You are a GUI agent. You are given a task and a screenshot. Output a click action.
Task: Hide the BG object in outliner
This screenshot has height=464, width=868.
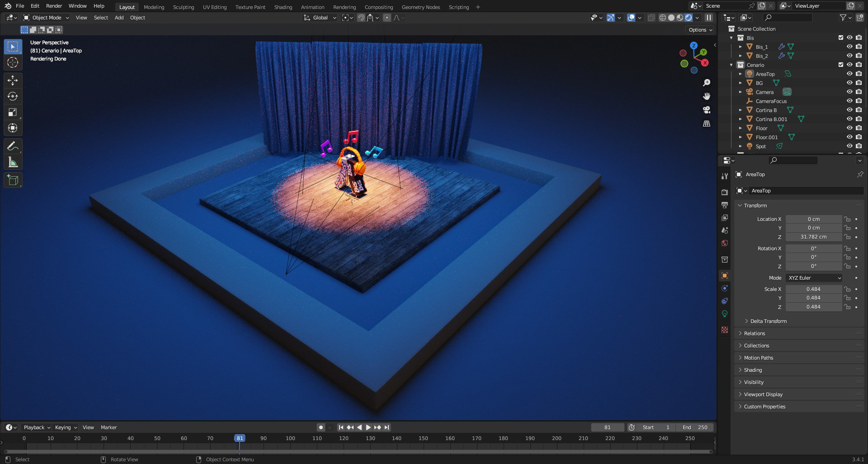pos(849,83)
